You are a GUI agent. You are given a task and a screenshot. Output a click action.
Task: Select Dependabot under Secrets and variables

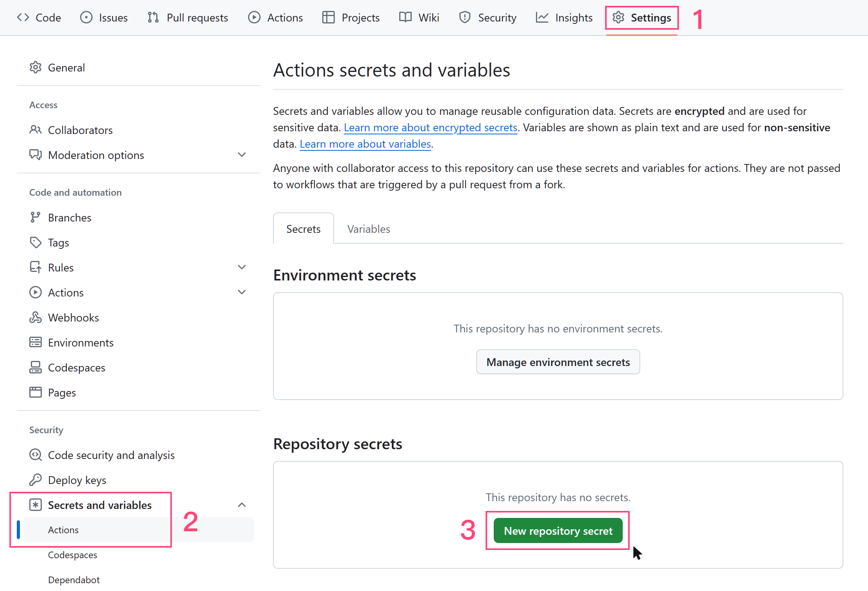(x=74, y=580)
